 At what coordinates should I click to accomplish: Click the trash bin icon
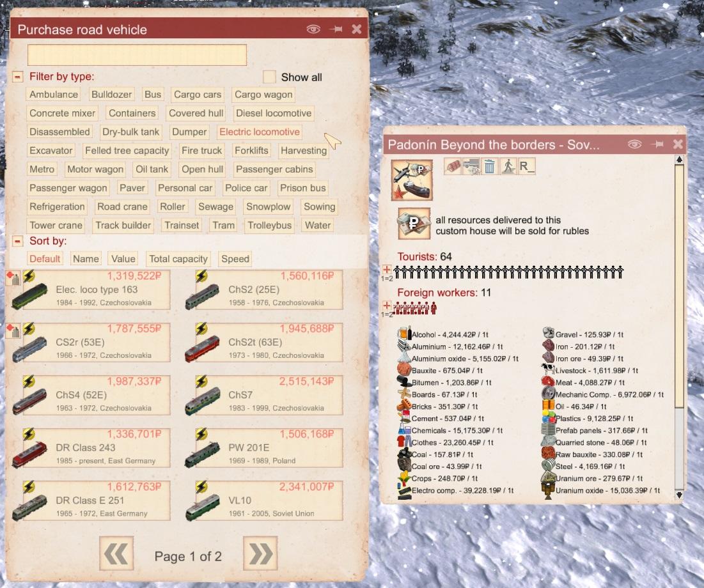pos(489,166)
